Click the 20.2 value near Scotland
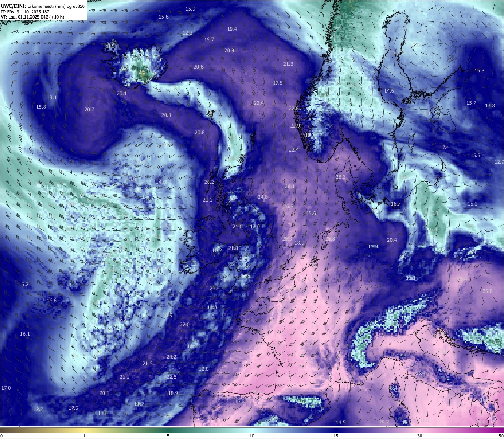Image resolution: width=504 pixels, height=439 pixels. coord(209,182)
